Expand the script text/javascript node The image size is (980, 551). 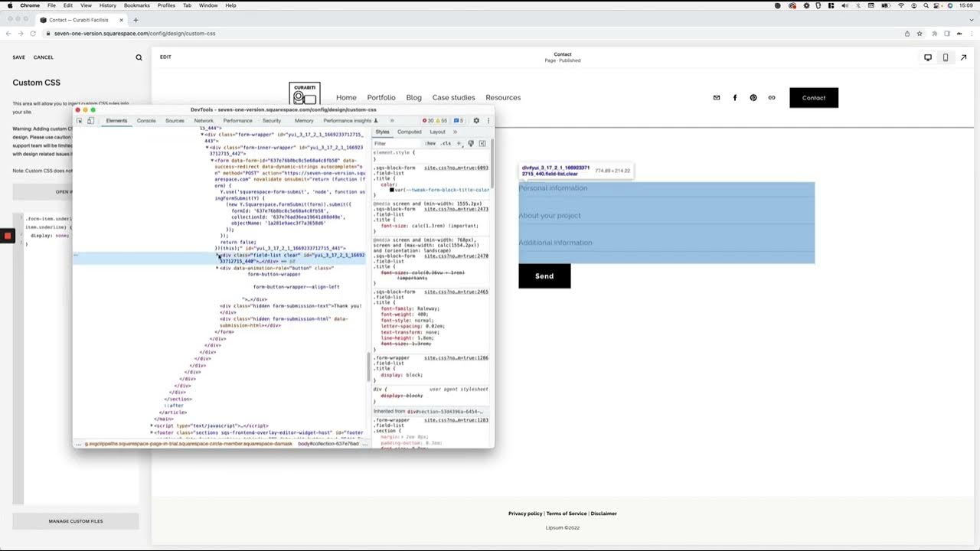tap(152, 425)
